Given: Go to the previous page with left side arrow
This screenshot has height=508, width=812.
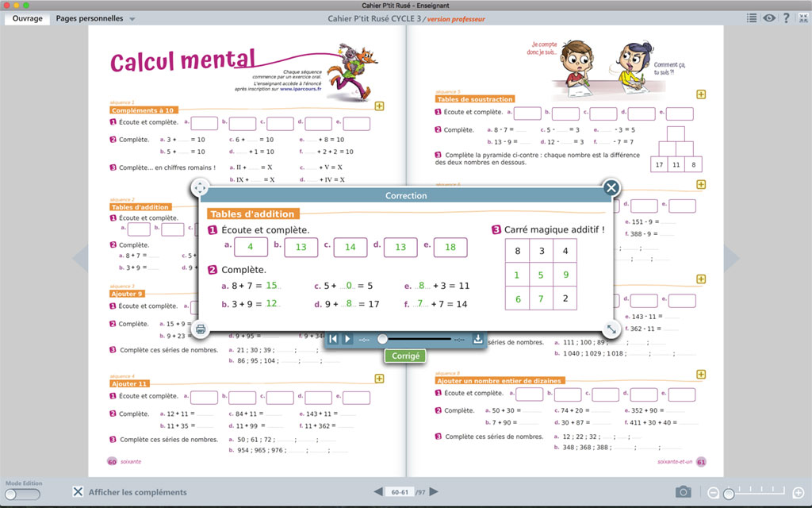Looking at the screenshot, I should point(81,258).
